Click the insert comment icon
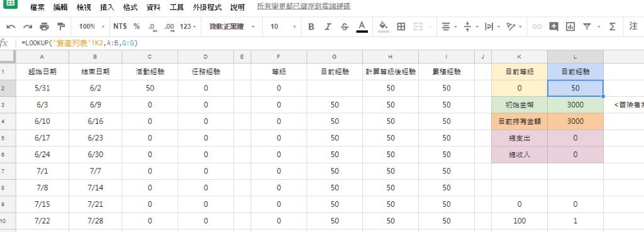This screenshot has height=232, width=644. point(553,26)
